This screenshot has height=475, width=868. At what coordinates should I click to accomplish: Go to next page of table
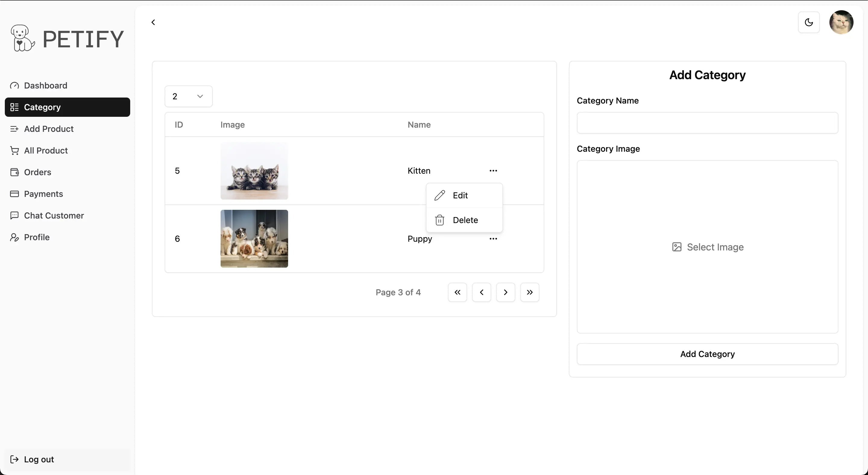pos(505,292)
